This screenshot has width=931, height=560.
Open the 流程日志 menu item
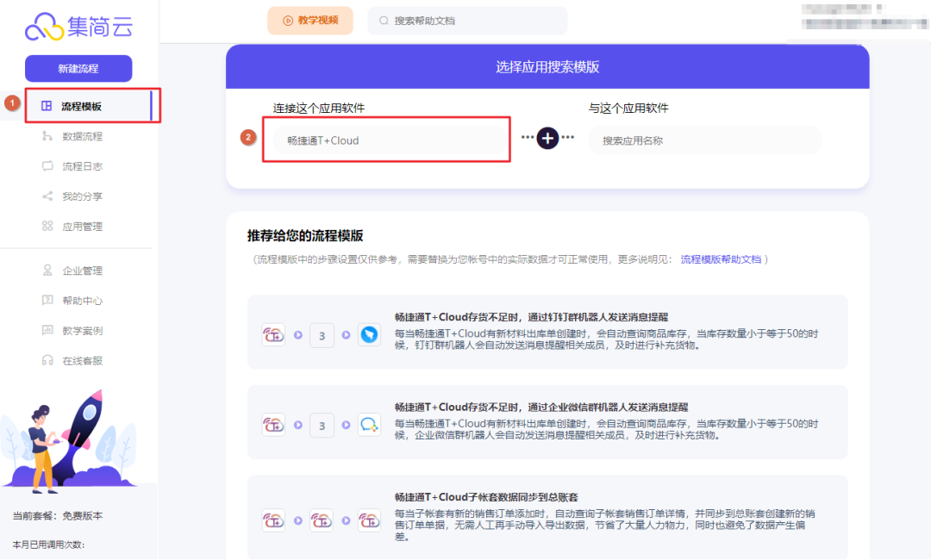[x=82, y=166]
